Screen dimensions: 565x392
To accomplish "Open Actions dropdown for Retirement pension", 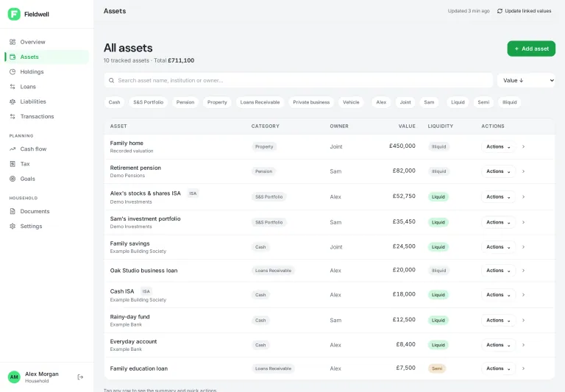I will click(x=498, y=171).
